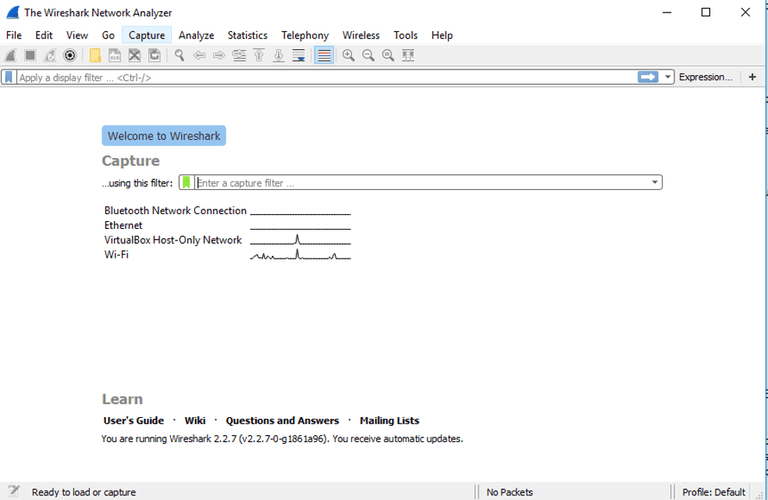Viewport: 768px width, 500px height.
Task: Go back in packet history arrow
Action: pyautogui.click(x=199, y=55)
